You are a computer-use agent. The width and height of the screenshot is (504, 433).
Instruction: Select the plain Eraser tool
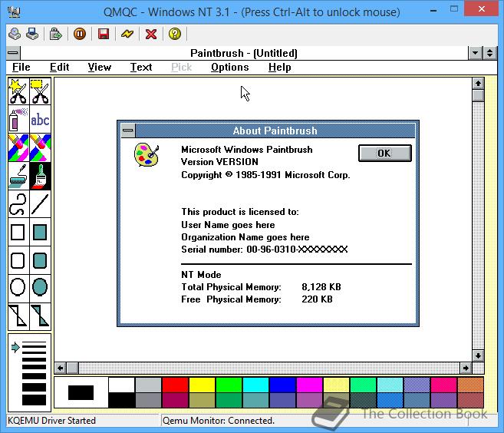40,148
